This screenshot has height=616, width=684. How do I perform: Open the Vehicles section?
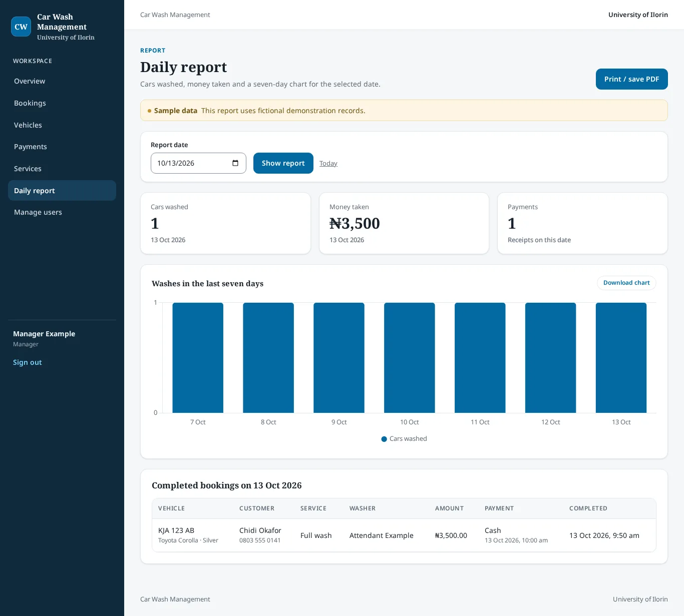pyautogui.click(x=62, y=125)
